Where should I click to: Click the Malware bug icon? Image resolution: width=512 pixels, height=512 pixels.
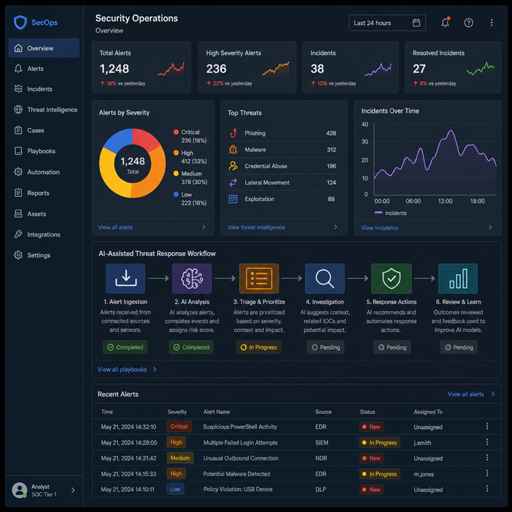click(233, 150)
